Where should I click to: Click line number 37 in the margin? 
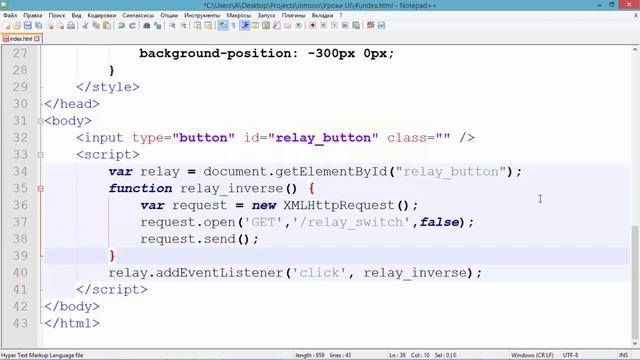pyautogui.click(x=20, y=222)
